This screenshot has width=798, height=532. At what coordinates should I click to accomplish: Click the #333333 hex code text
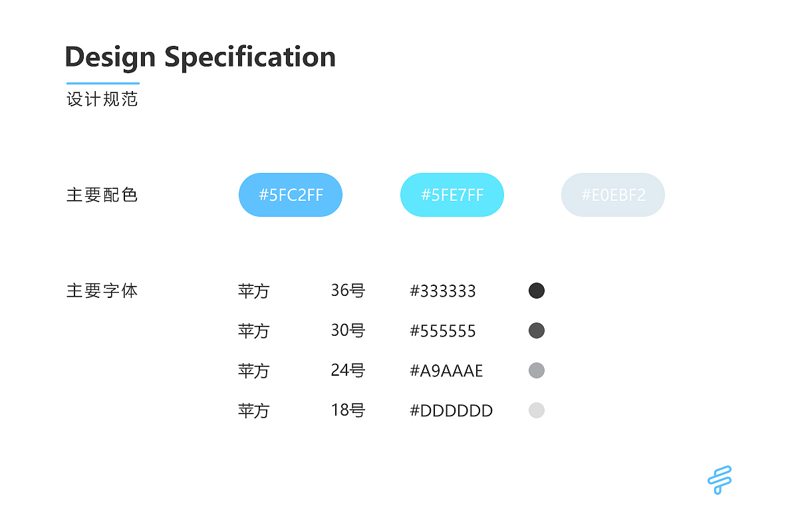coord(443,291)
